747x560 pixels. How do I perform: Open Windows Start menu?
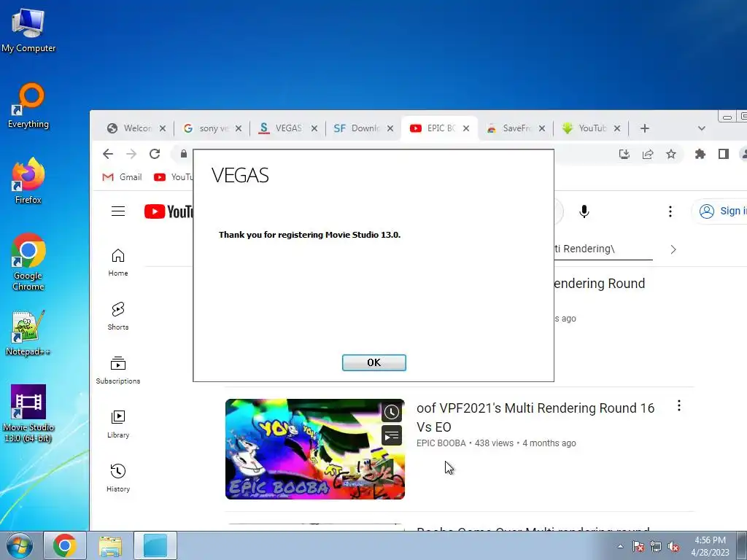pyautogui.click(x=20, y=545)
